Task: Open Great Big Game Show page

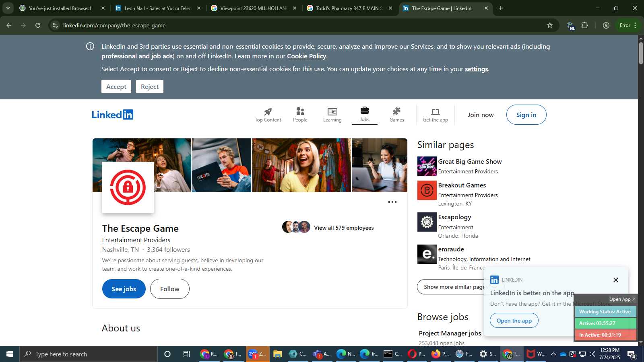Action: (470, 162)
